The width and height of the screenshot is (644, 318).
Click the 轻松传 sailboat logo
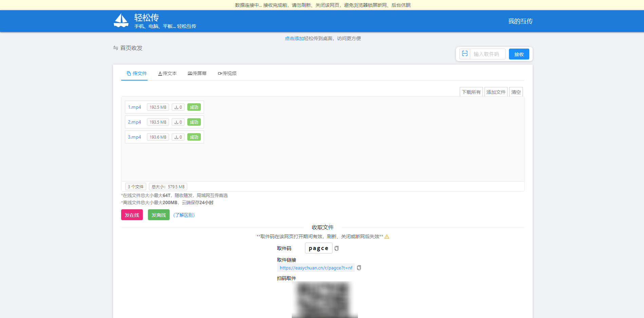tap(121, 21)
